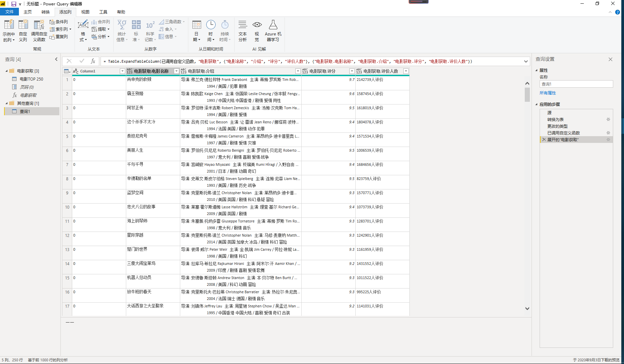Viewport: 624px width, 364px height.
Task: Expand the formula bar with the chevron
Action: tap(526, 61)
